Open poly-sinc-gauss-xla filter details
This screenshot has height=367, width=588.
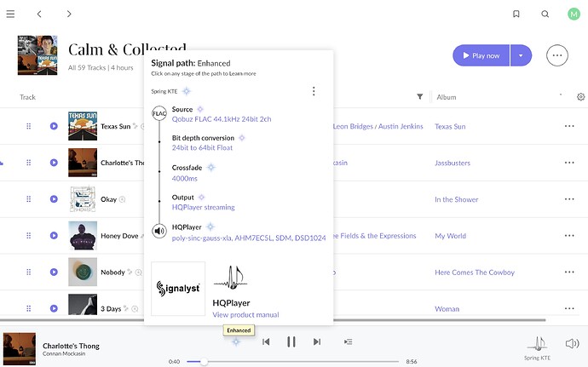point(249,238)
